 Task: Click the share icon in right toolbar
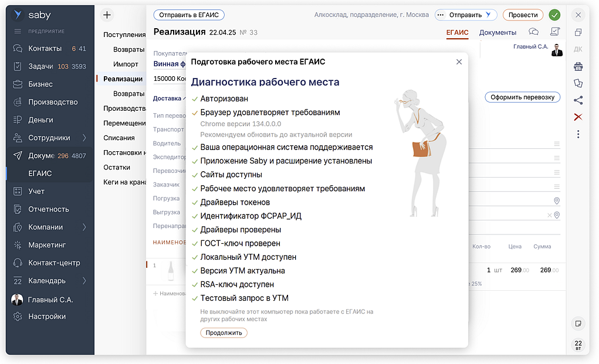pyautogui.click(x=578, y=100)
